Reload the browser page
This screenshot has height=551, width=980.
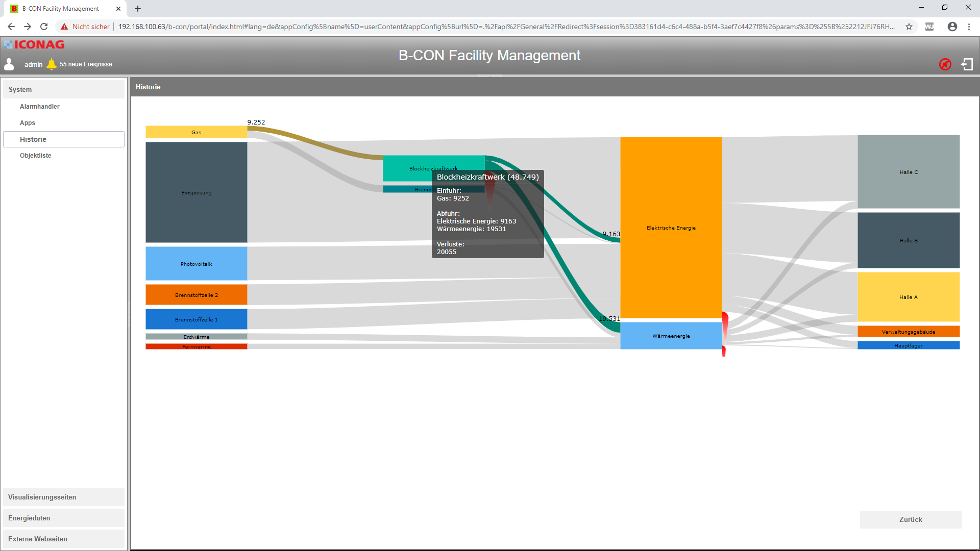pyautogui.click(x=44, y=27)
